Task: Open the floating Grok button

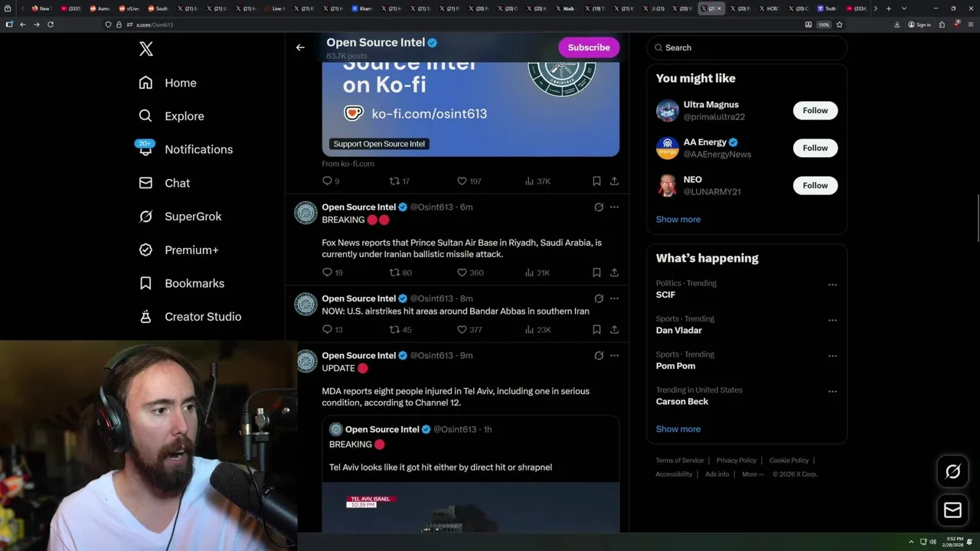Action: click(x=952, y=471)
